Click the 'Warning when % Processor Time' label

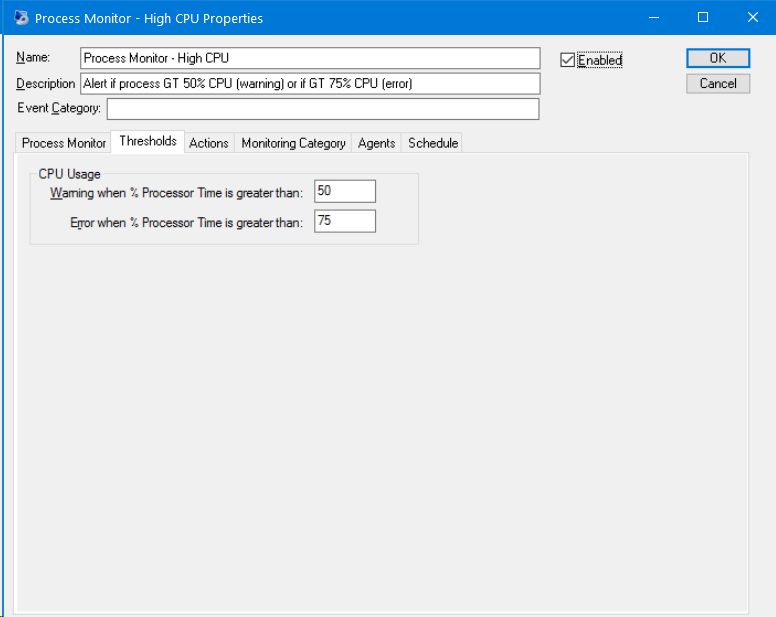tap(176, 193)
